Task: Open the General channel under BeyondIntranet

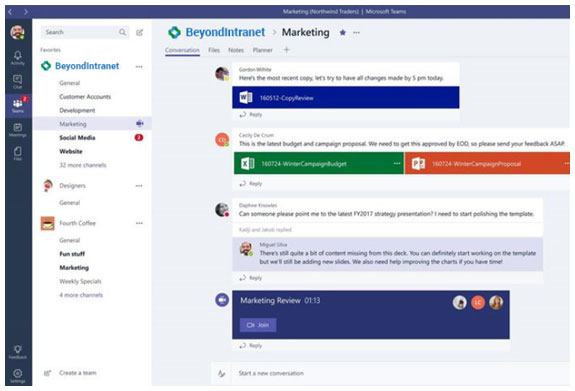Action: [x=70, y=83]
